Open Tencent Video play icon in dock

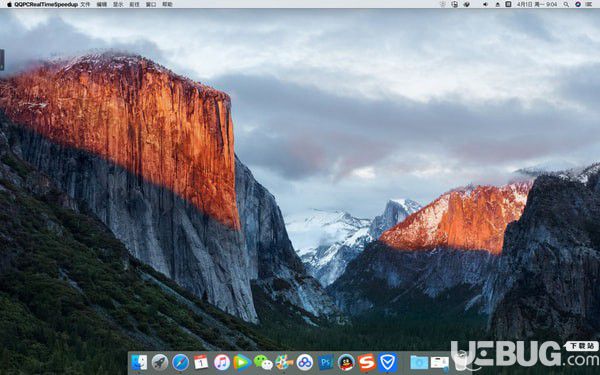(242, 362)
